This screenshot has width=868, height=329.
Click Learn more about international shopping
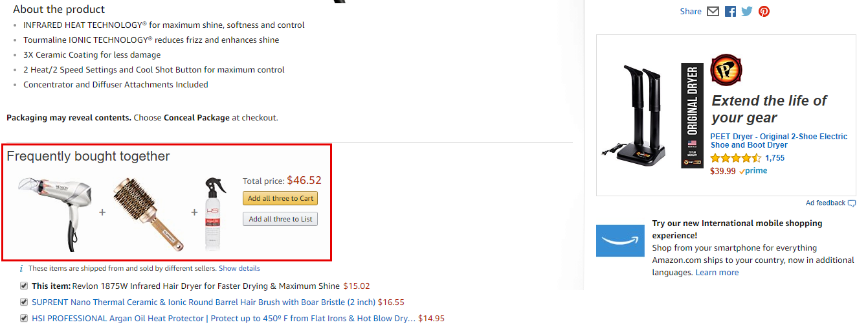(x=717, y=273)
